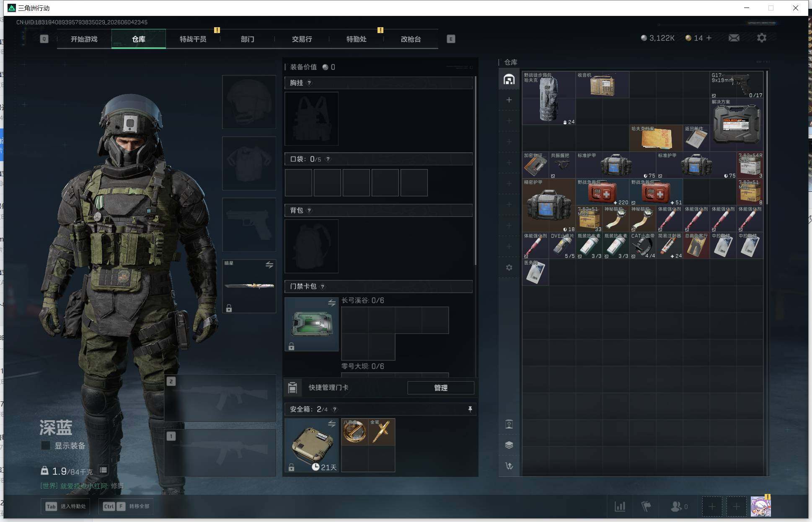
Task: Open the 改枪台 tab
Action: point(411,39)
